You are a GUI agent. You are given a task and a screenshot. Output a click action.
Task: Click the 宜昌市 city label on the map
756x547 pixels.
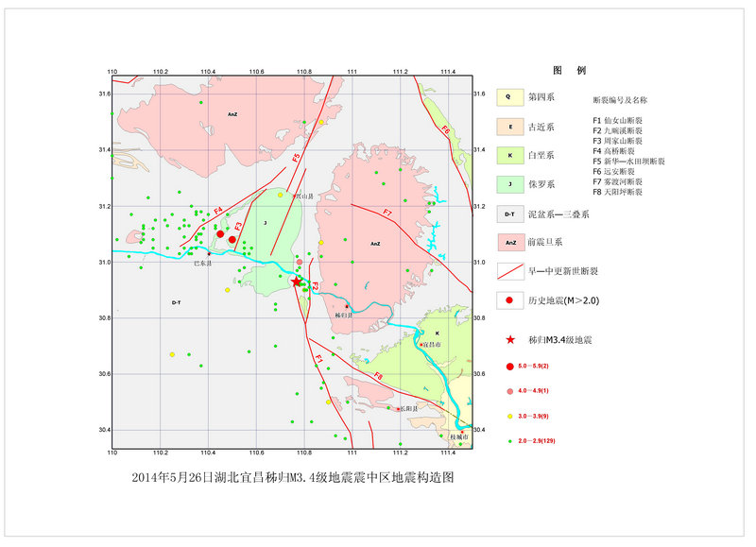pyautogui.click(x=432, y=345)
